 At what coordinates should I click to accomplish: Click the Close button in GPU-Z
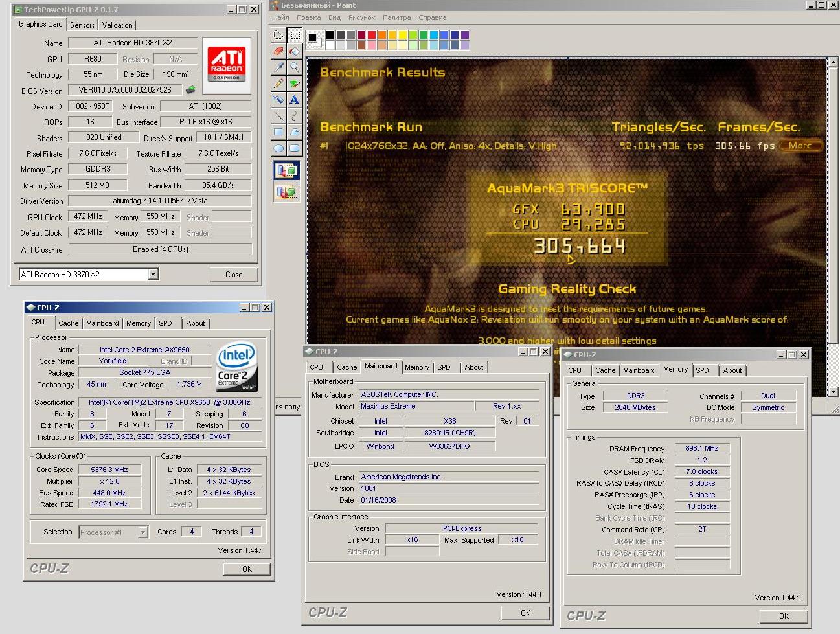pos(234,275)
